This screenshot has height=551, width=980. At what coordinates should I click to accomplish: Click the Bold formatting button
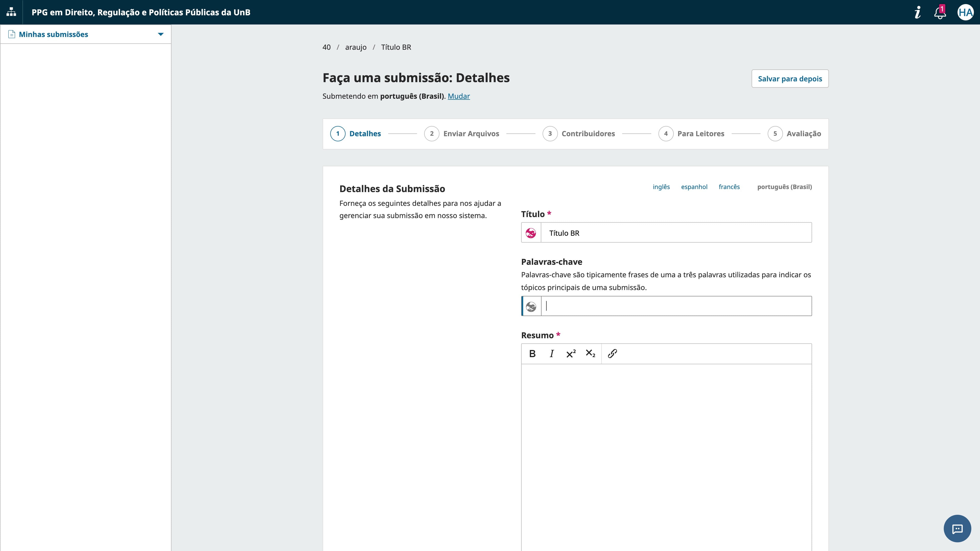point(532,354)
